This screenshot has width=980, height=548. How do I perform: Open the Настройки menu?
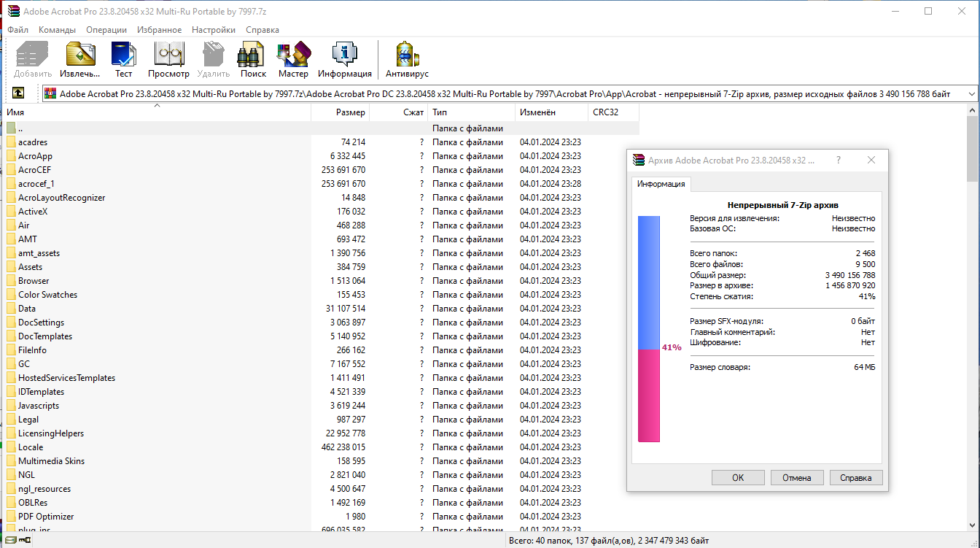coord(213,29)
